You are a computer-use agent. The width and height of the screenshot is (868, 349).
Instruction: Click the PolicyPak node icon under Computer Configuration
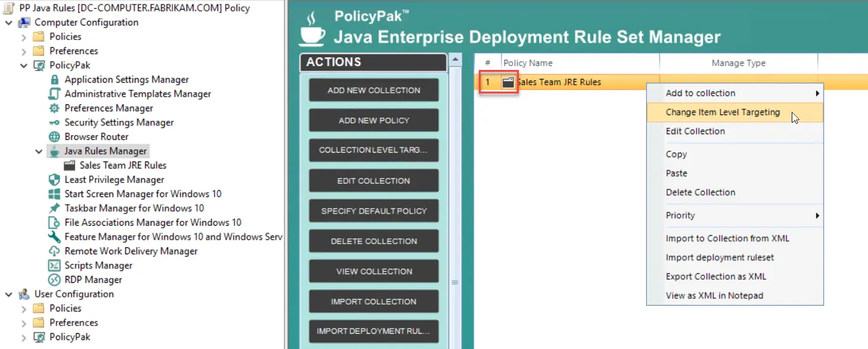(39, 65)
